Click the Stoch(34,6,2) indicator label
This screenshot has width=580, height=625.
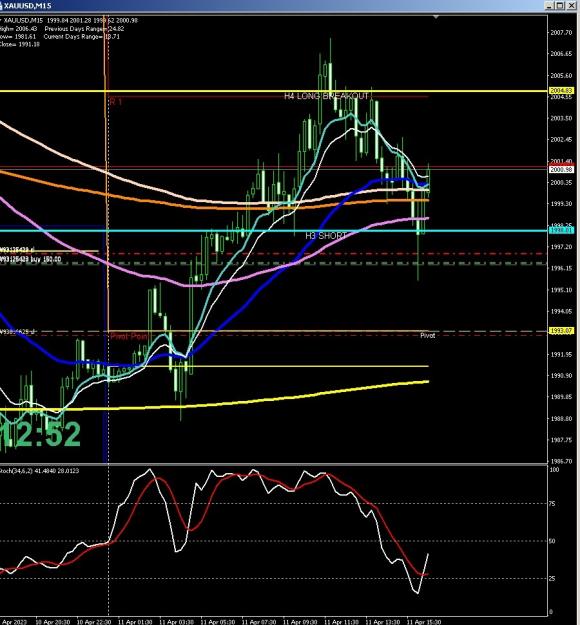pyautogui.click(x=39, y=471)
